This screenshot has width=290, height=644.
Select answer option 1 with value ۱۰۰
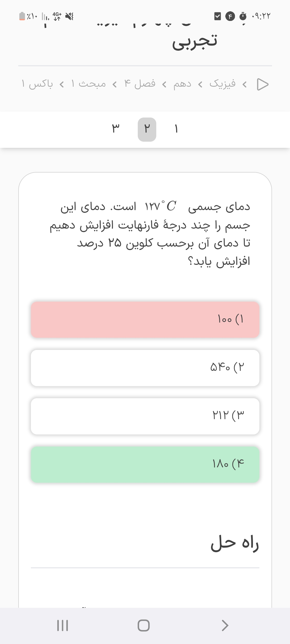(x=145, y=320)
